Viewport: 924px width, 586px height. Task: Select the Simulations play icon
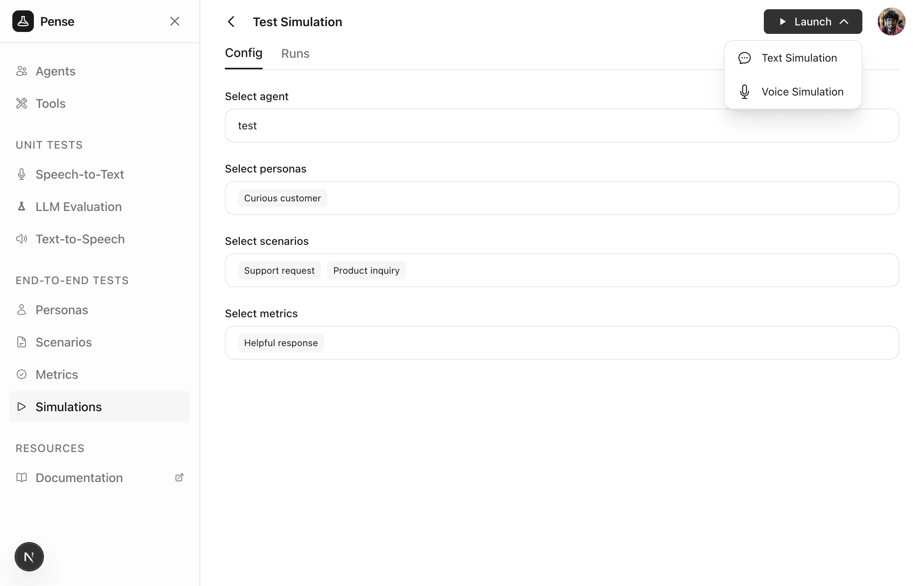(x=22, y=407)
